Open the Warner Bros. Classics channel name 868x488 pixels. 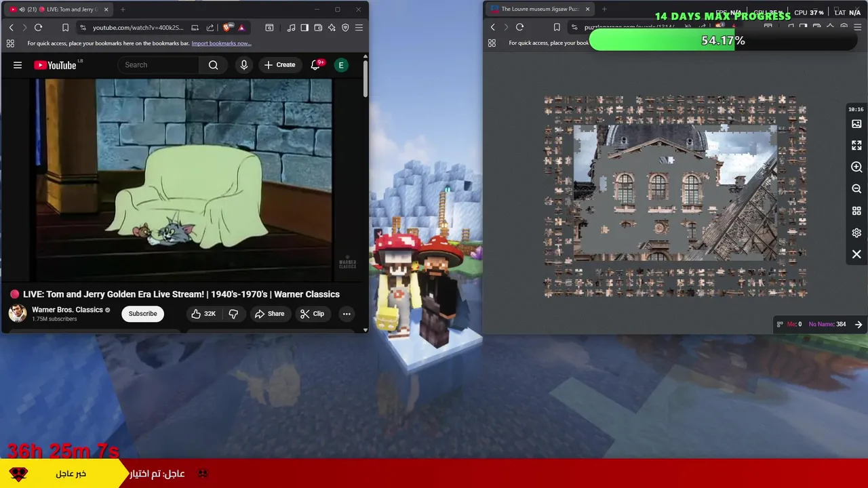coord(67,310)
